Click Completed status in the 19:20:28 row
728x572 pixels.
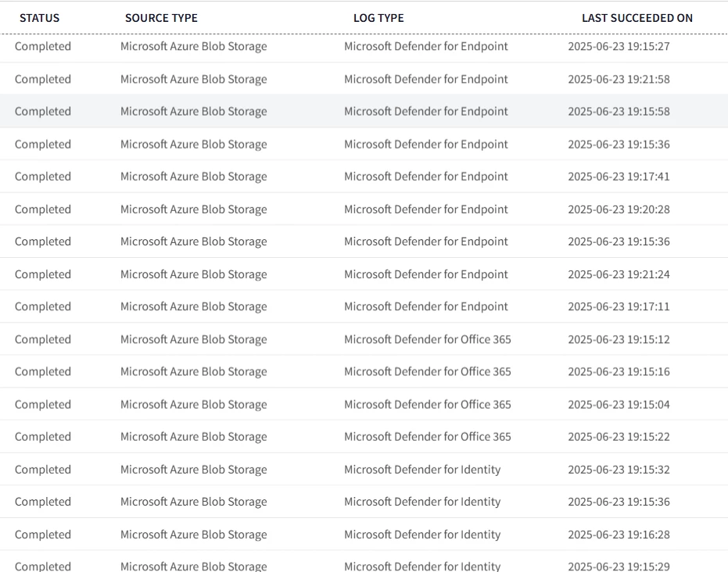click(x=43, y=209)
